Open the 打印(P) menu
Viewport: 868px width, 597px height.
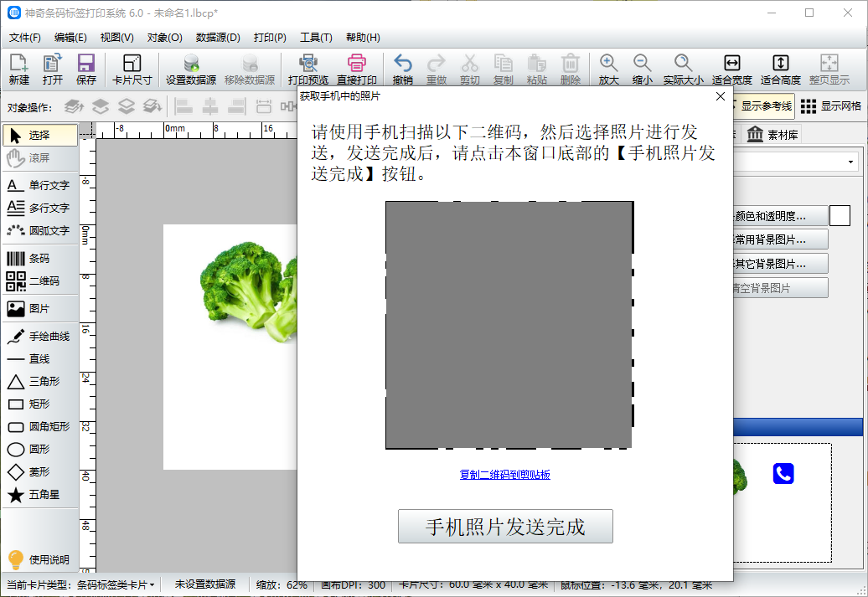(x=270, y=38)
